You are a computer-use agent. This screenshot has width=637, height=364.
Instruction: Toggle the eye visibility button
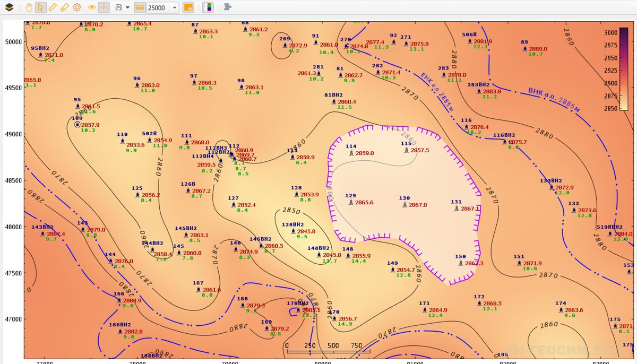point(91,7)
